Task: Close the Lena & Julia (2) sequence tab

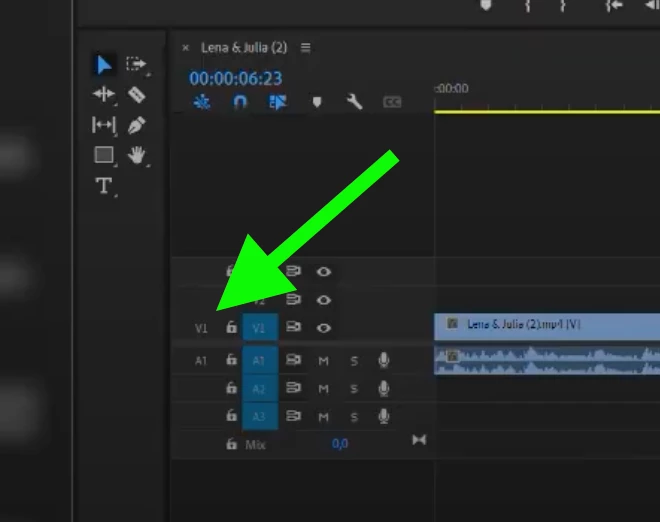Action: tap(186, 48)
